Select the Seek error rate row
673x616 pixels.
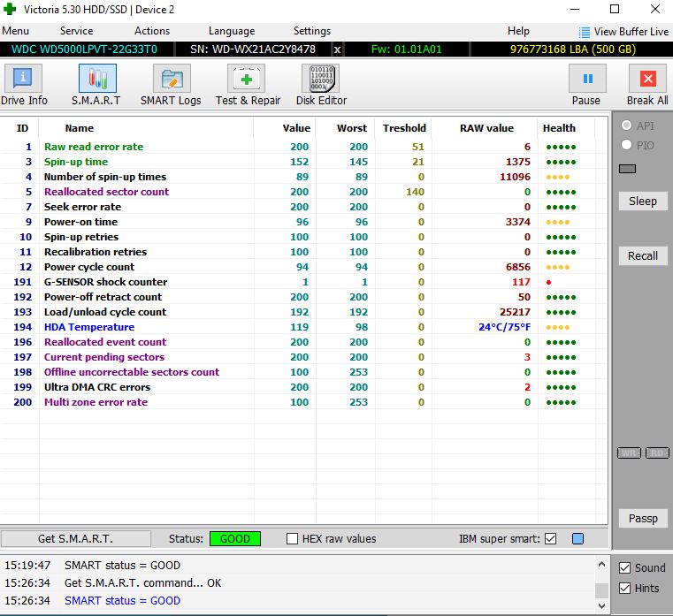[x=304, y=207]
